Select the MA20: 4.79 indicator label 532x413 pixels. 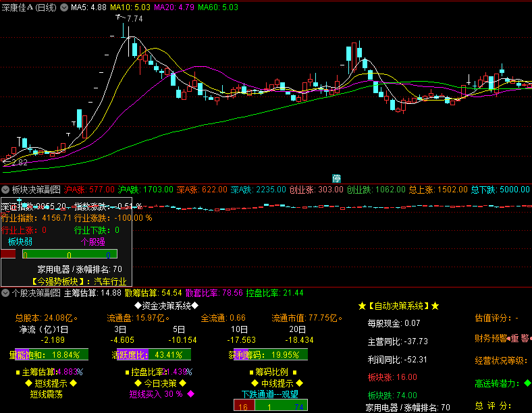[x=174, y=7]
